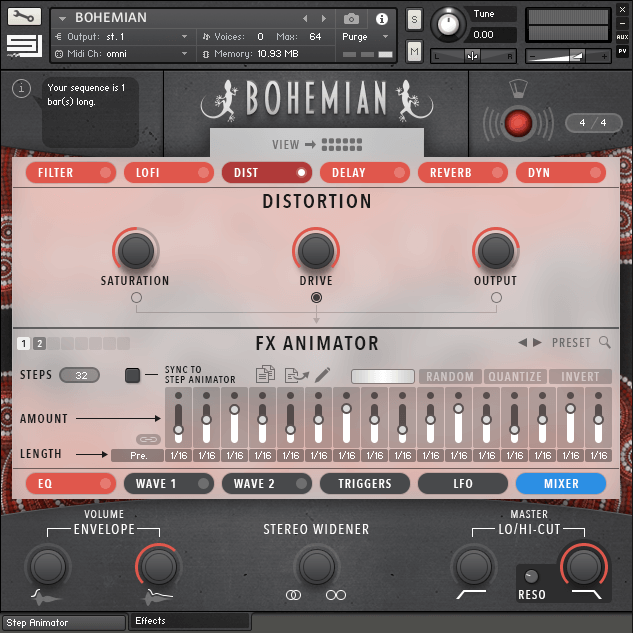Open instrument info via the i icon
The width and height of the screenshot is (633, 633).
click(x=381, y=19)
